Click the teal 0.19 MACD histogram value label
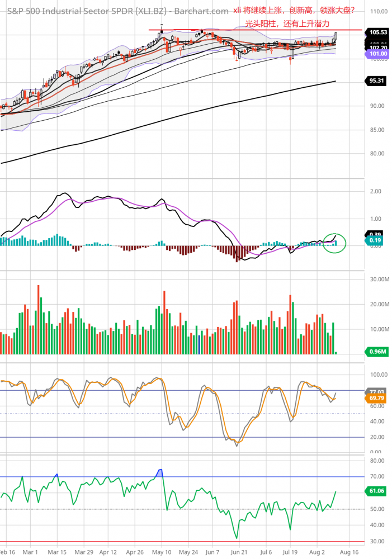The height and width of the screenshot is (559, 392). click(375, 240)
